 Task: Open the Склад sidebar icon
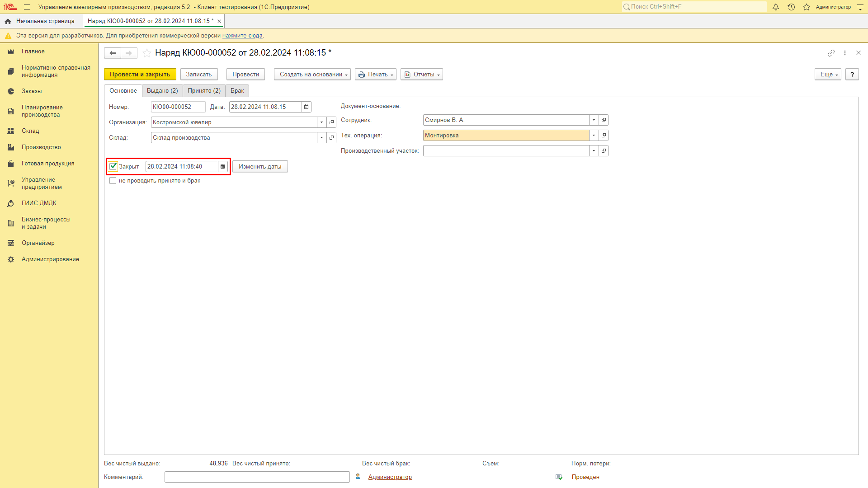[x=11, y=131]
